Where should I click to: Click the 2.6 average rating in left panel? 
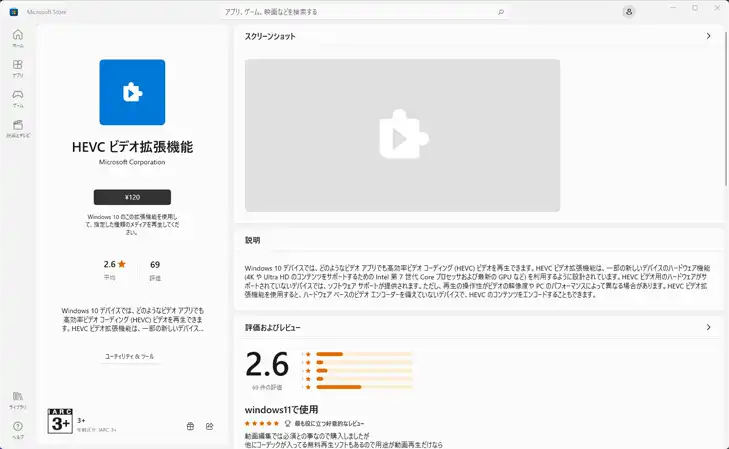tap(114, 264)
